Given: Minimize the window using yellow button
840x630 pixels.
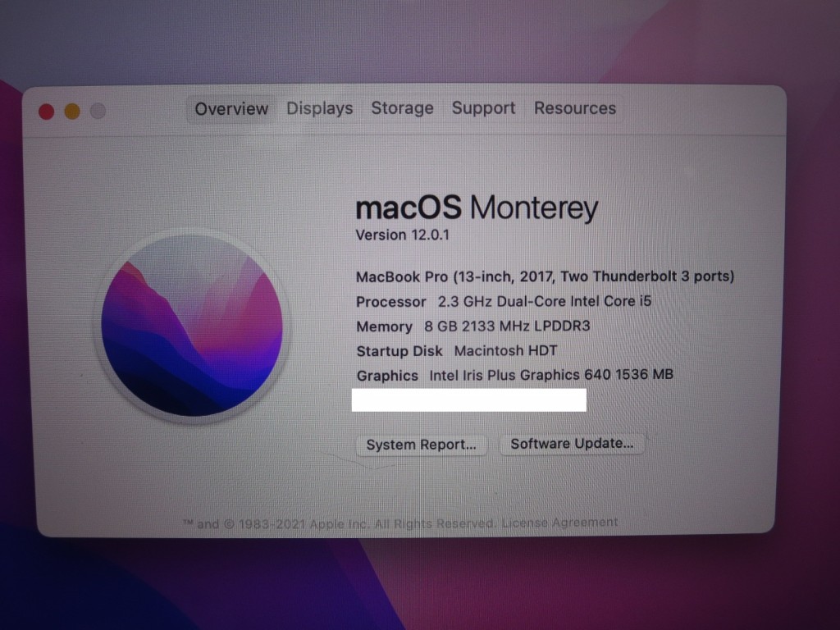Looking at the screenshot, I should [72, 112].
